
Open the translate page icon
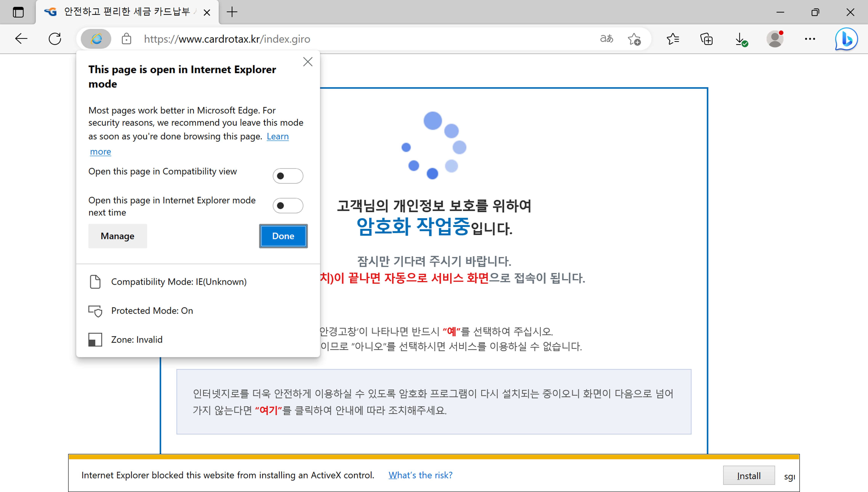pyautogui.click(x=606, y=39)
